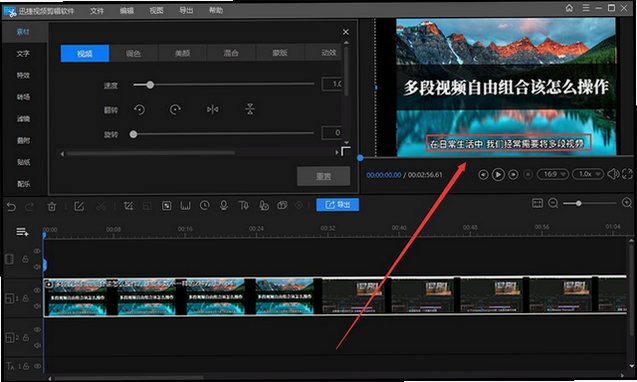Image resolution: width=637 pixels, height=382 pixels.
Task: Switch to the 蒙版 tab
Action: (x=280, y=53)
